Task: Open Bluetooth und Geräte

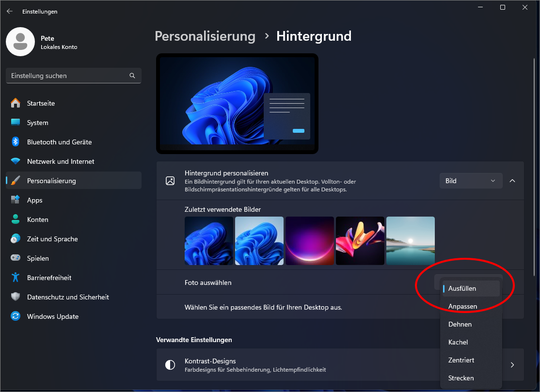Action: tap(74, 142)
